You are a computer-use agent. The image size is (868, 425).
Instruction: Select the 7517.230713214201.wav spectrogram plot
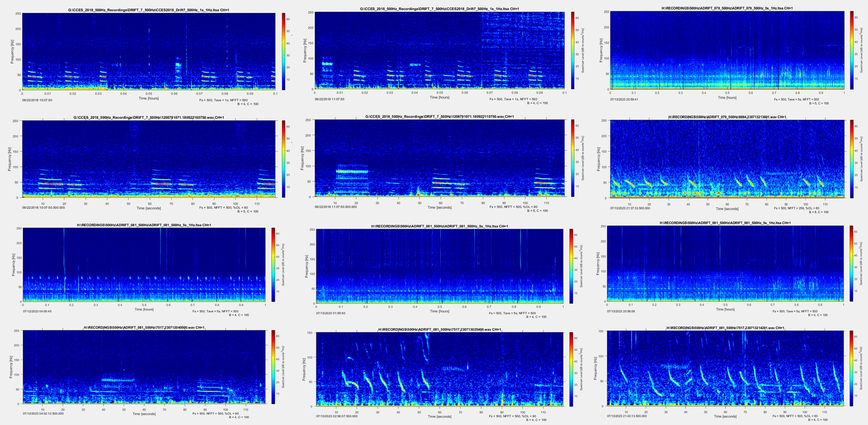coord(725,368)
